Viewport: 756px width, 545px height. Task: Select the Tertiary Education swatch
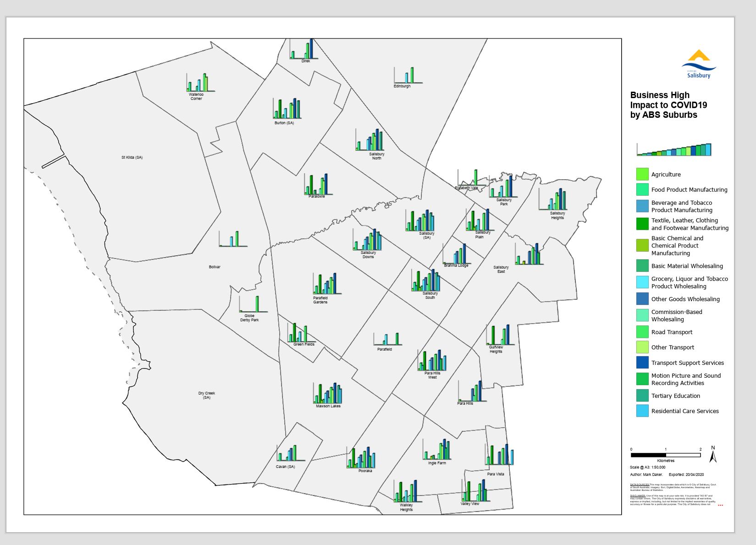[642, 396]
